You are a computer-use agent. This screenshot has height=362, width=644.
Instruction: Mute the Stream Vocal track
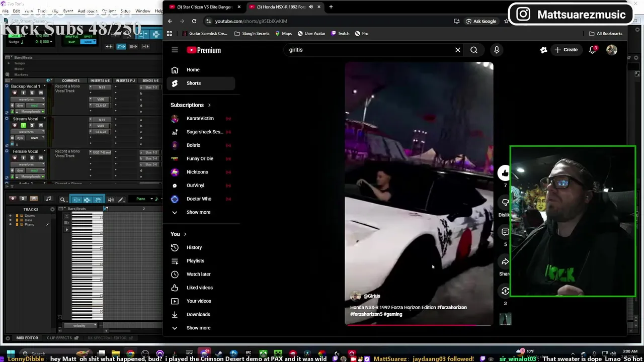tap(41, 125)
